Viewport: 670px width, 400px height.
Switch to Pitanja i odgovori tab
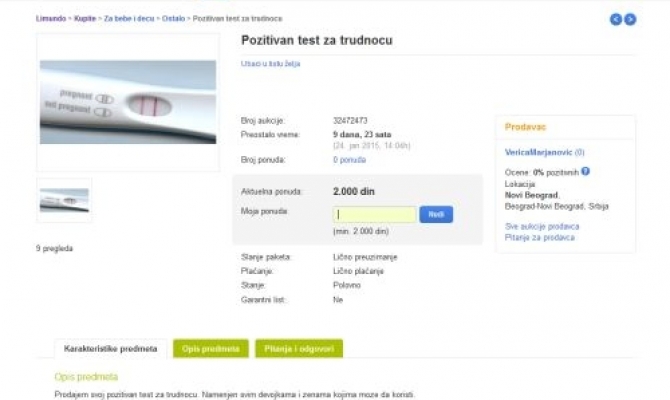click(x=299, y=348)
